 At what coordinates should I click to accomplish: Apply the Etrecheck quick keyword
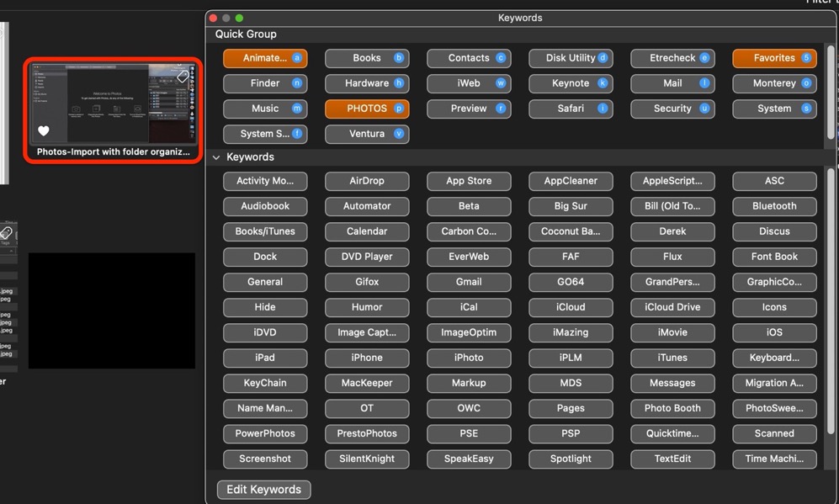tap(672, 58)
